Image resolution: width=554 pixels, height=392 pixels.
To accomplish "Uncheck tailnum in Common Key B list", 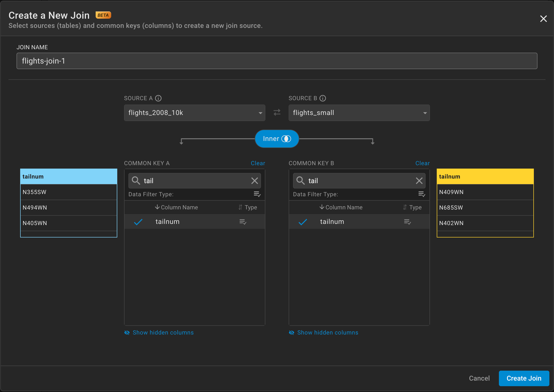I will coord(303,222).
